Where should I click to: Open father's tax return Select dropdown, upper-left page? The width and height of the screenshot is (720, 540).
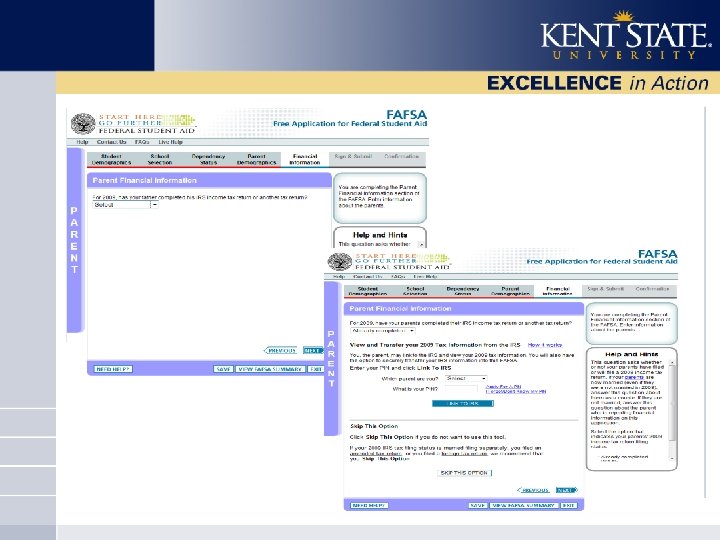coord(125,205)
